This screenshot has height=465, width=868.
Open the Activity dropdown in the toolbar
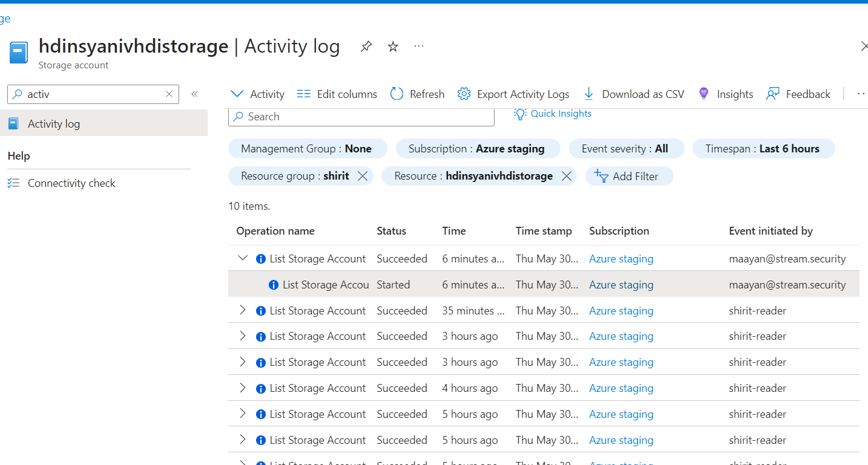point(257,94)
